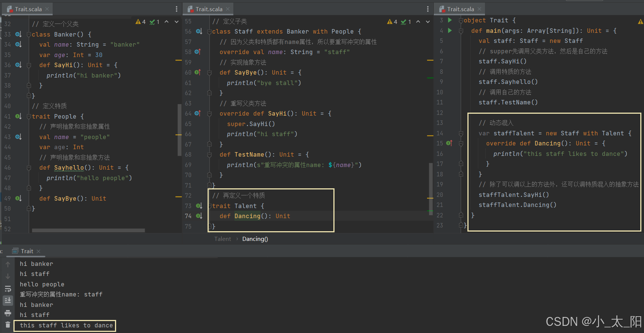
Task: Run main method via gutter run icon
Action: (x=450, y=31)
